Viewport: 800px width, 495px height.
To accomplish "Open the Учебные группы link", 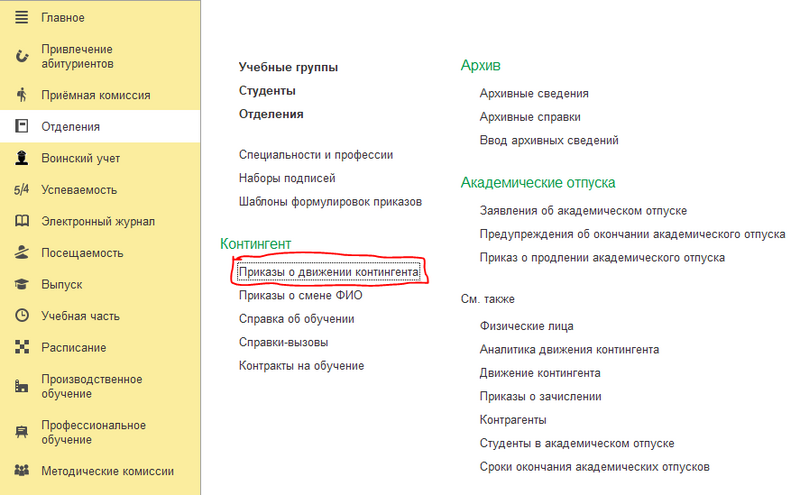I will [x=288, y=67].
